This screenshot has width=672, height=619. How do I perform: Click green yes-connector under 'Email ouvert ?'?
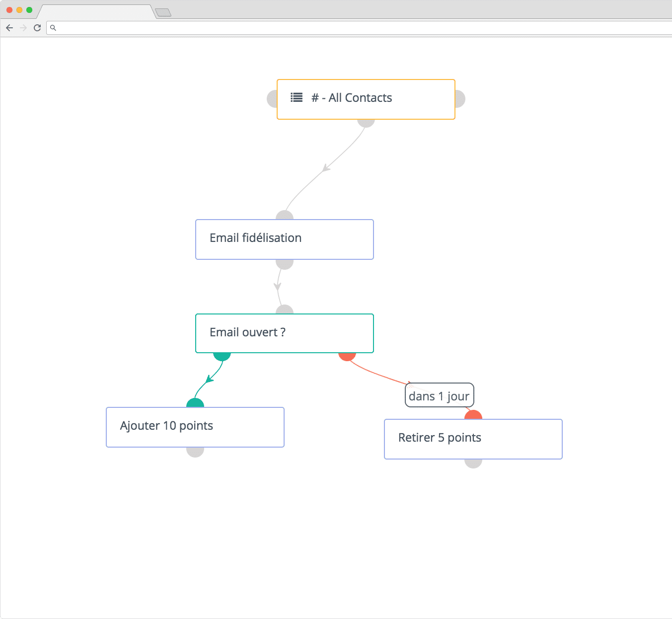(222, 356)
